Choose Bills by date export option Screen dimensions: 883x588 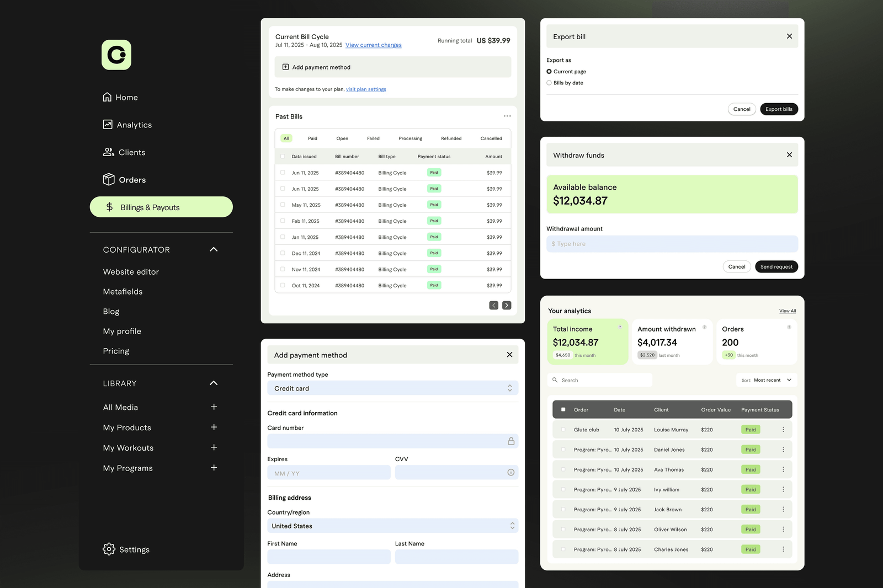pos(549,82)
